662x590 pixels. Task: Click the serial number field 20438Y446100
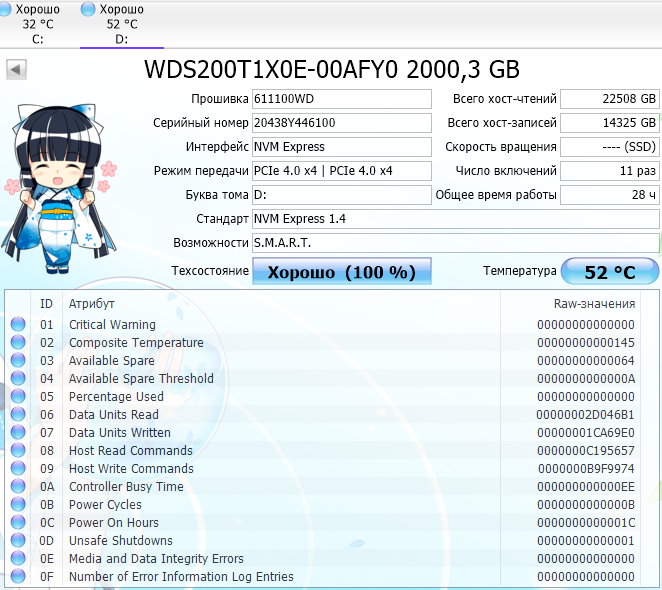click(342, 123)
